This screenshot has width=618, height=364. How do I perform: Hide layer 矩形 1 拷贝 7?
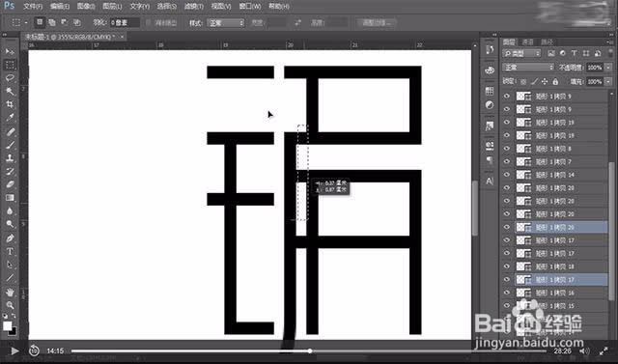507,161
